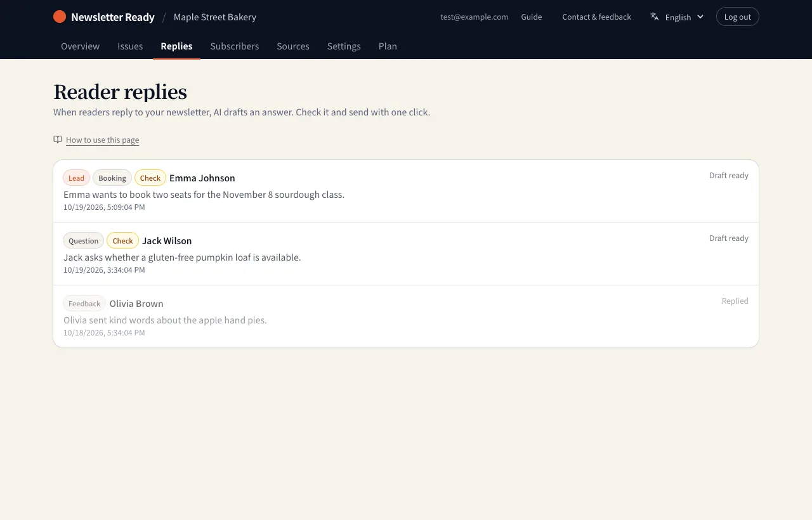Image resolution: width=812 pixels, height=520 pixels.
Task: Switch to the Plan tab
Action: (388, 46)
